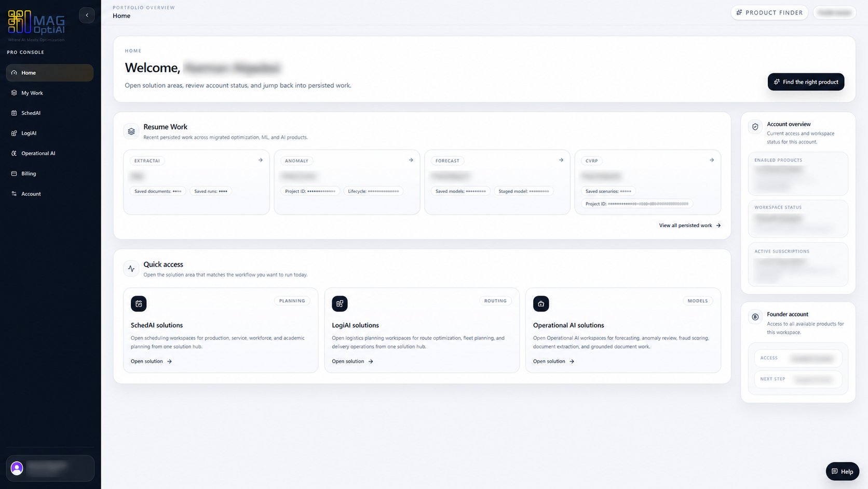Viewport: 868px width, 489px height.
Task: Open the Active Subscriptions card
Action: [x=798, y=265]
